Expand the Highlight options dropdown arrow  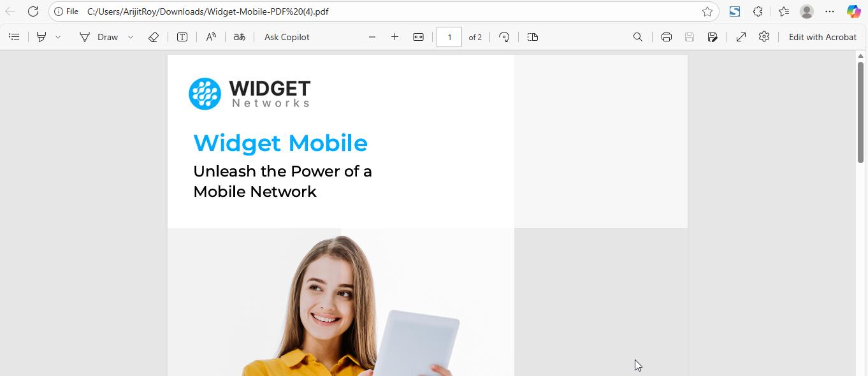click(x=58, y=37)
